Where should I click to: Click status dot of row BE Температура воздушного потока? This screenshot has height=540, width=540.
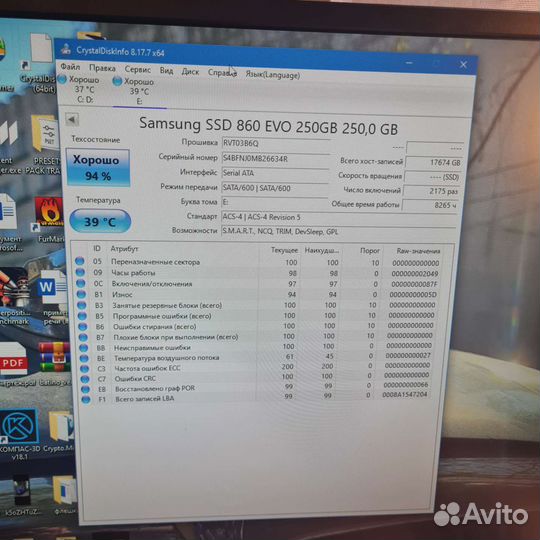(x=84, y=358)
